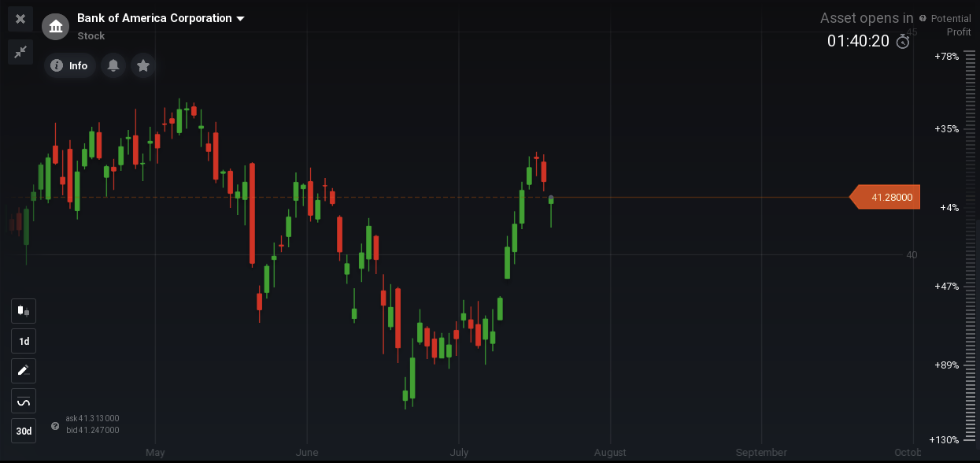The height and width of the screenshot is (463, 980).
Task: Click the +130% potential profit level
Action: pyautogui.click(x=944, y=439)
